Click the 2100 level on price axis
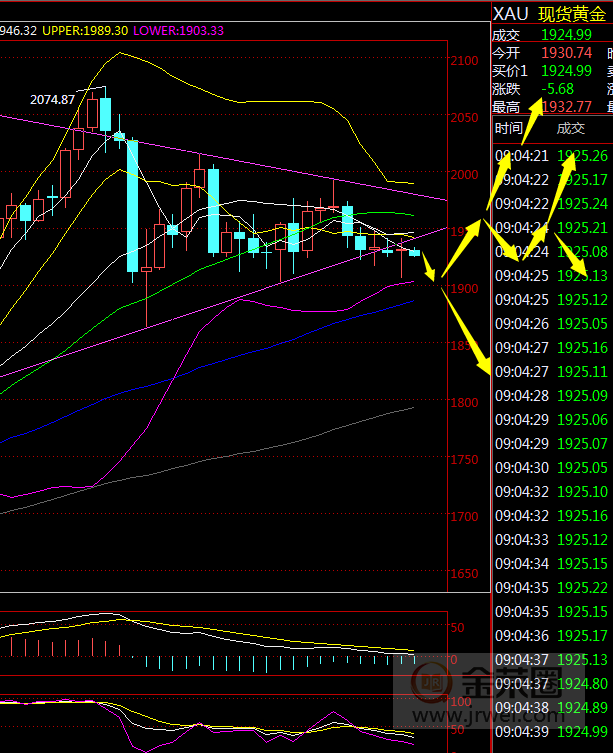This screenshot has height=753, width=613. (x=464, y=61)
